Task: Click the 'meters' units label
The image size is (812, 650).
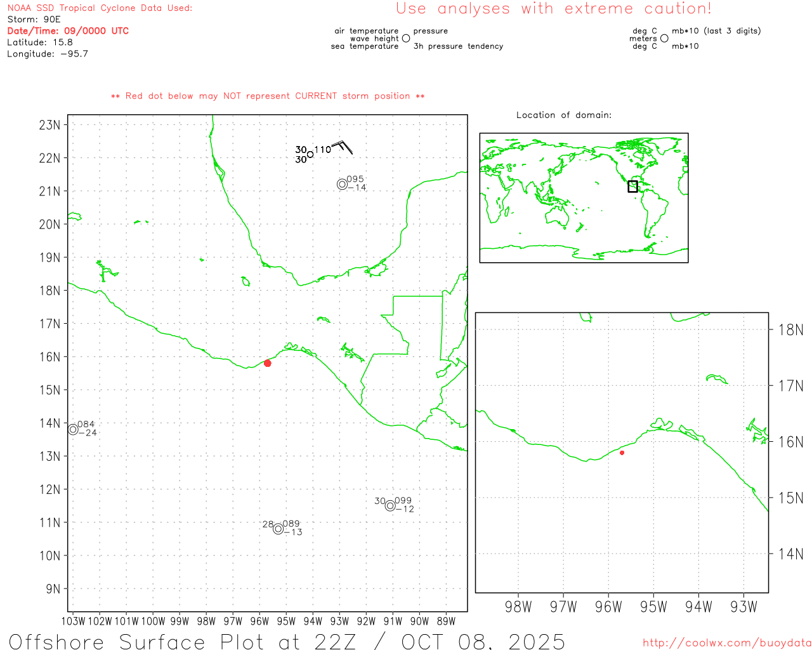Action: pos(643,39)
